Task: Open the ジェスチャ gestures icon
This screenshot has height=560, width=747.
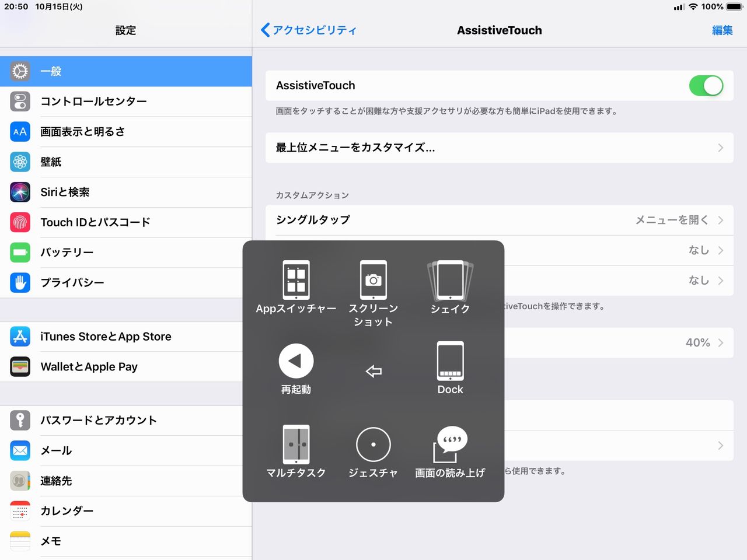Action: coord(373,444)
